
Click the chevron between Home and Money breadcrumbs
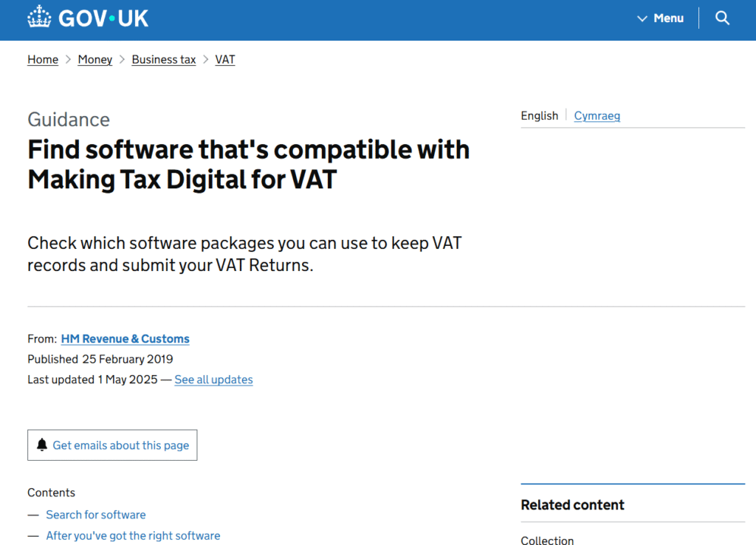66,59
